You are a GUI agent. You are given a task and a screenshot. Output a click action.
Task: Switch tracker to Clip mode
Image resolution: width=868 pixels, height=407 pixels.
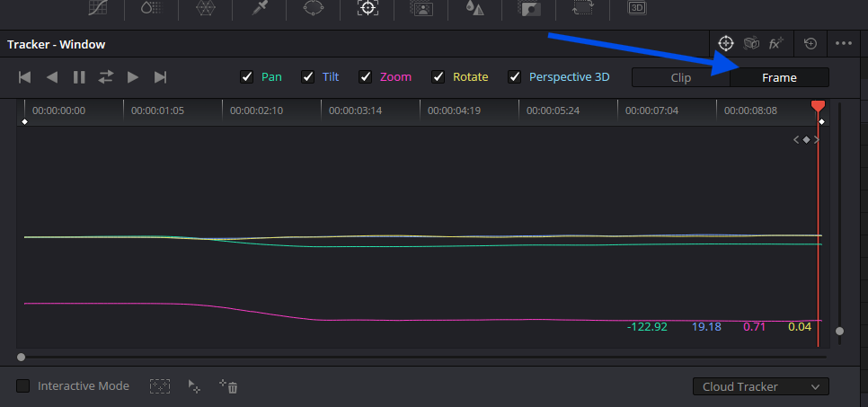click(x=681, y=77)
